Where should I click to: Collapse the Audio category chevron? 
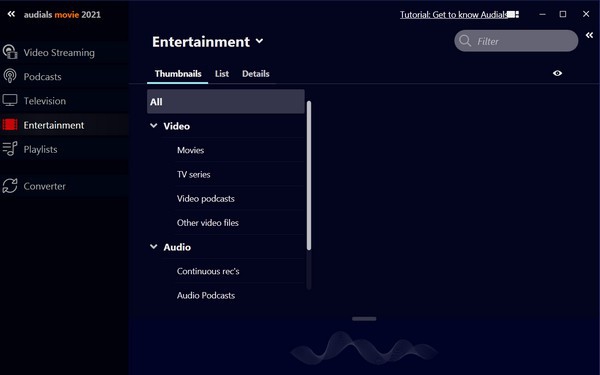click(154, 247)
